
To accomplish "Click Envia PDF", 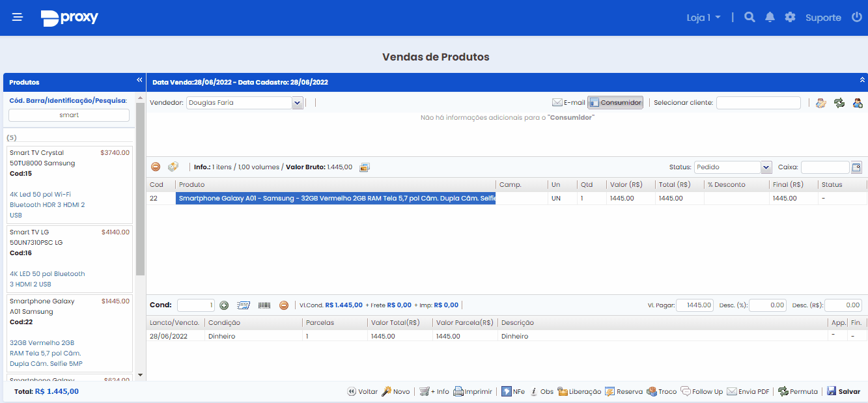I will point(748,391).
